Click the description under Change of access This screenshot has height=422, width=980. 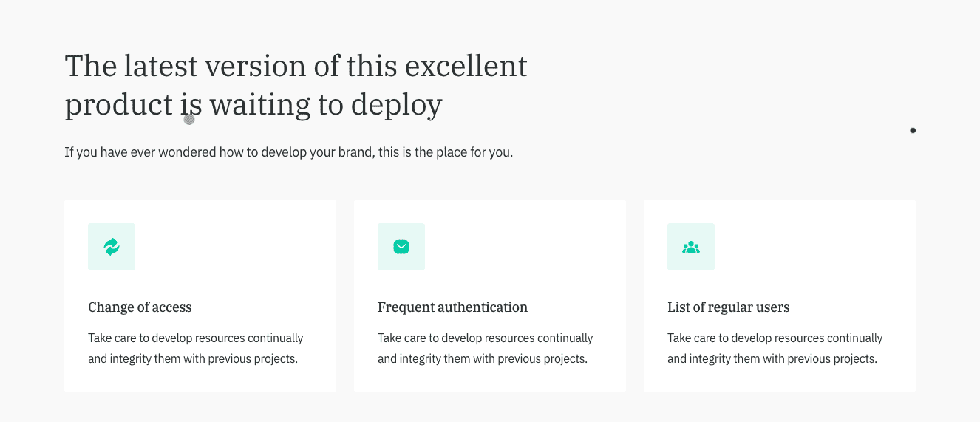195,349
